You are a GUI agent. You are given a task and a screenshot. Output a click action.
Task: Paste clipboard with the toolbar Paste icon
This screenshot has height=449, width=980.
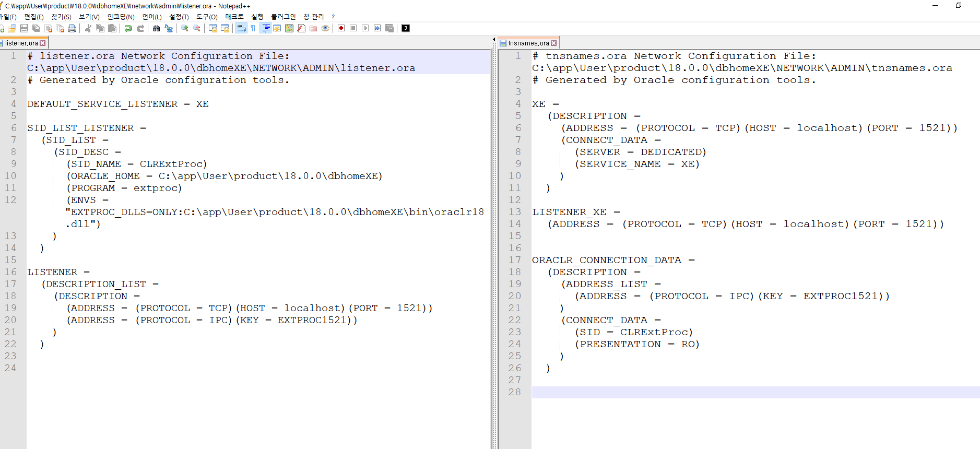(x=112, y=28)
